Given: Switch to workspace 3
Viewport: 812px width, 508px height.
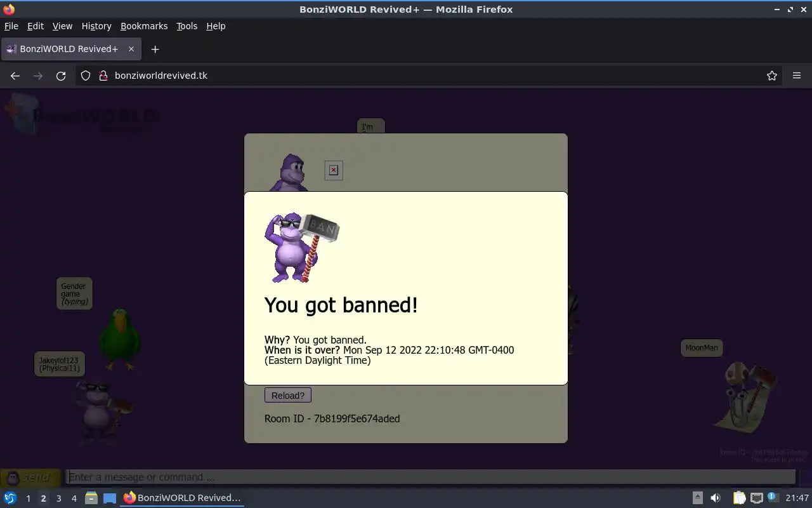Looking at the screenshot, I should [x=58, y=498].
